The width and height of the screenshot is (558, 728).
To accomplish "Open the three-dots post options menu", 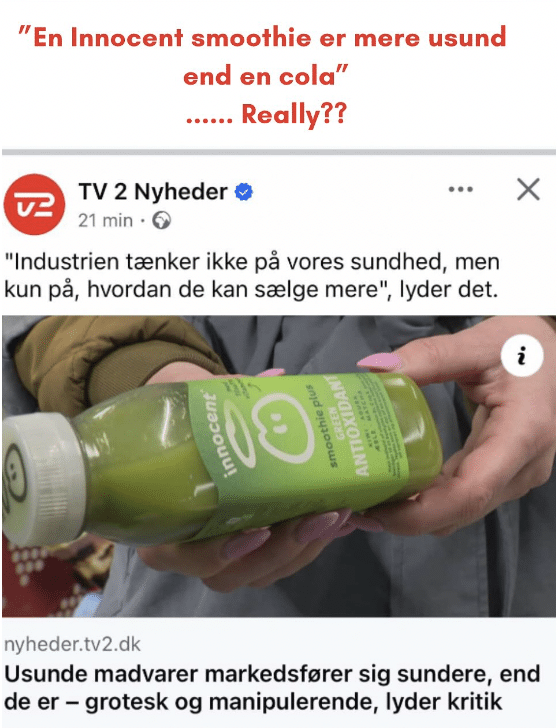I will coord(461,189).
